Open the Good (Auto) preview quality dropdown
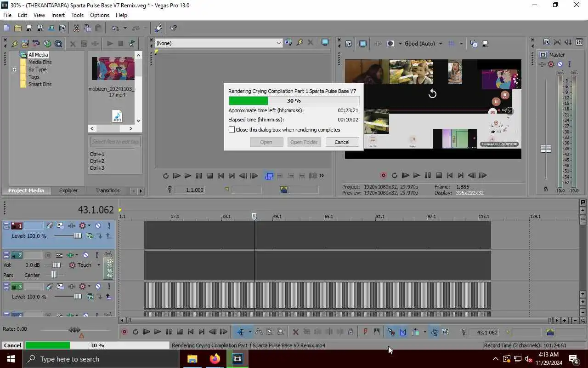This screenshot has height=368, width=588. coord(441,44)
